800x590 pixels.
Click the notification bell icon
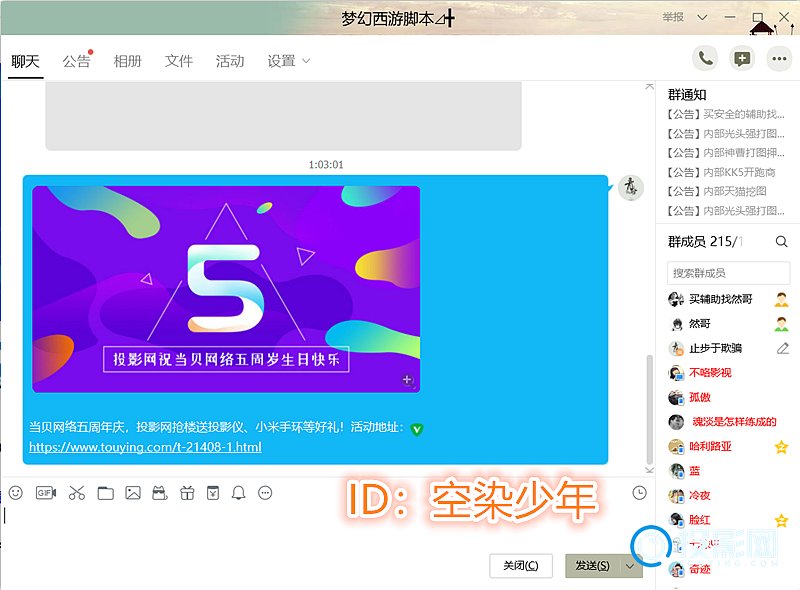pyautogui.click(x=238, y=493)
